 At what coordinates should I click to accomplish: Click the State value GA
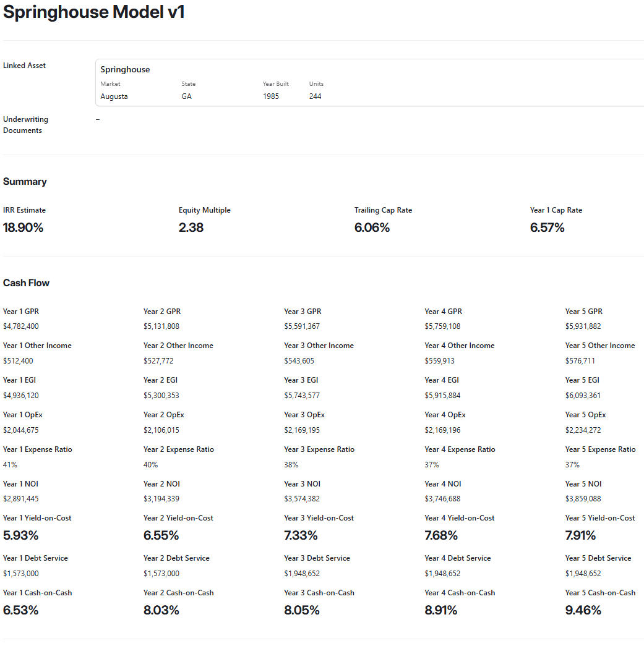187,96
